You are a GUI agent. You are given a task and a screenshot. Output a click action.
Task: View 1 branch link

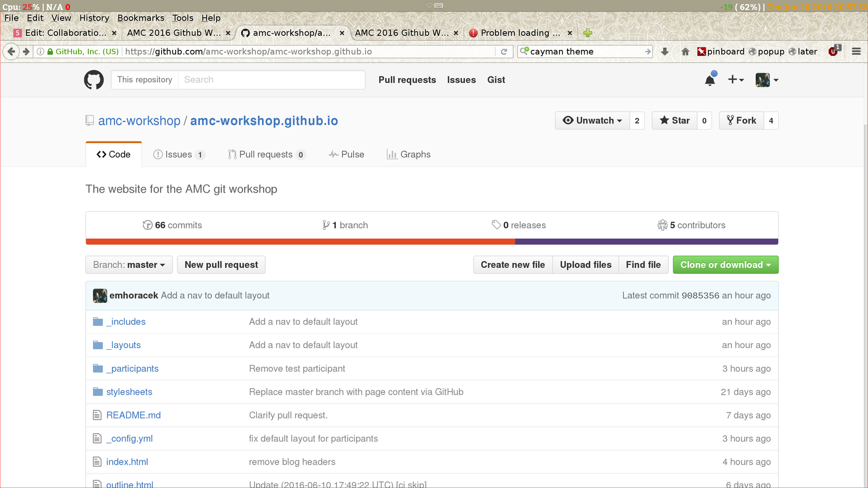345,225
